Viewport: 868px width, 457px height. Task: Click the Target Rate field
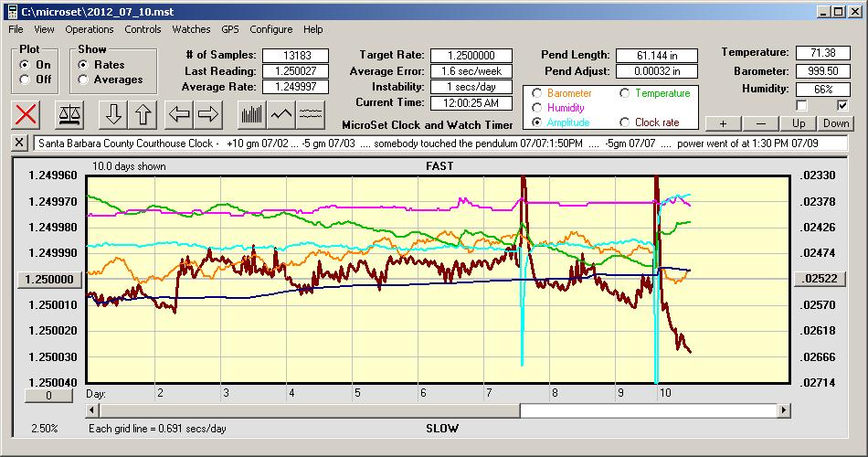point(471,56)
